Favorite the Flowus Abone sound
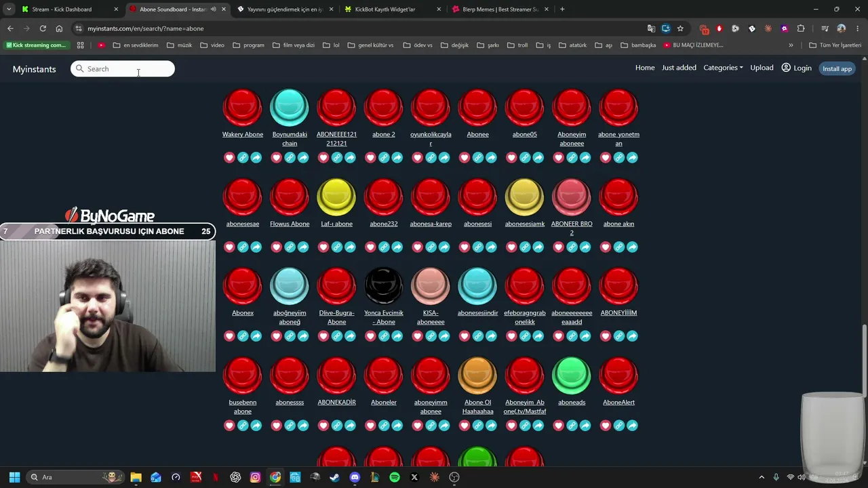The width and height of the screenshot is (868, 488). click(x=276, y=247)
